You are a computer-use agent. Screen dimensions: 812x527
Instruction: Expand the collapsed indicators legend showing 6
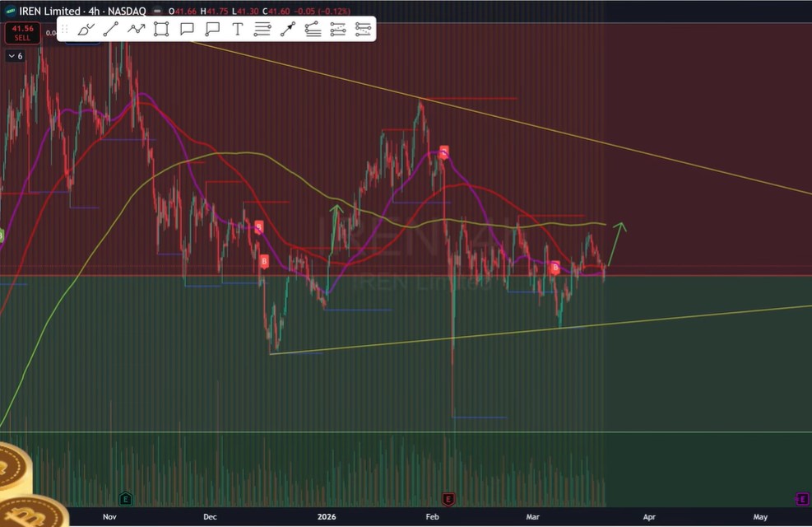[15, 56]
